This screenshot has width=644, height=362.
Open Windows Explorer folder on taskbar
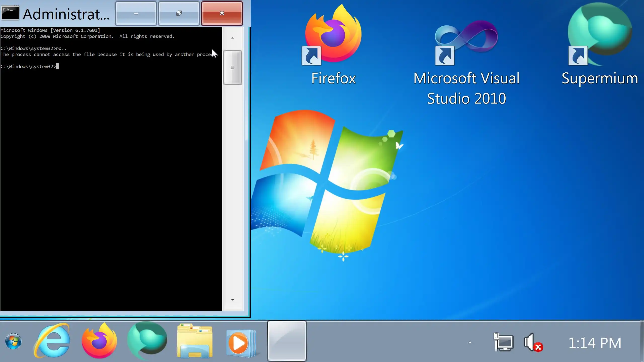195,341
